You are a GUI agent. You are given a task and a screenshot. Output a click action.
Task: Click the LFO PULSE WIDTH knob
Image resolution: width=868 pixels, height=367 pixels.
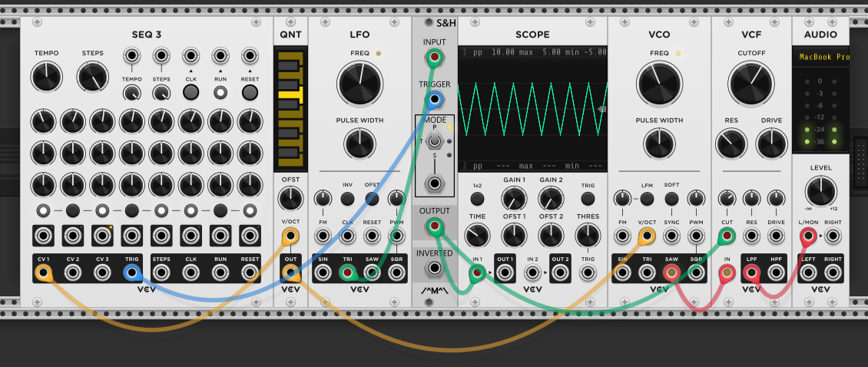[x=359, y=143]
